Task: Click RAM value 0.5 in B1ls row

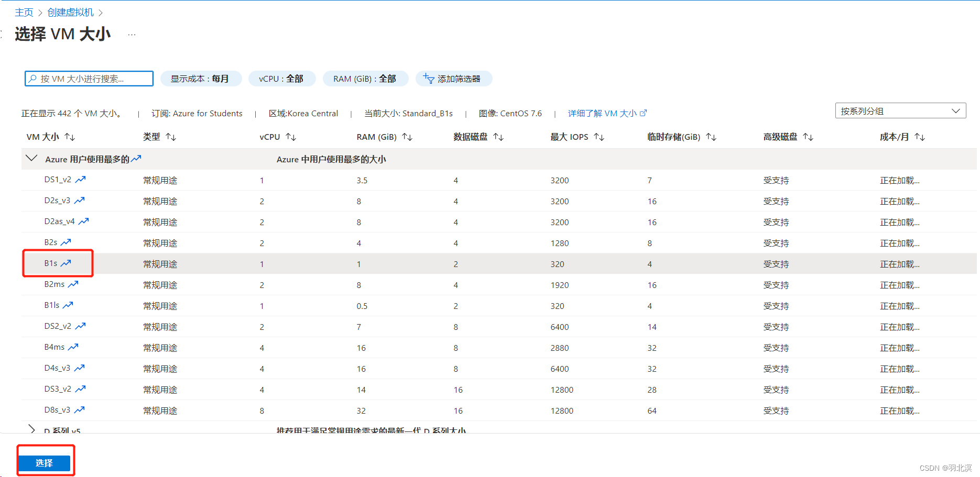Action: (362, 306)
